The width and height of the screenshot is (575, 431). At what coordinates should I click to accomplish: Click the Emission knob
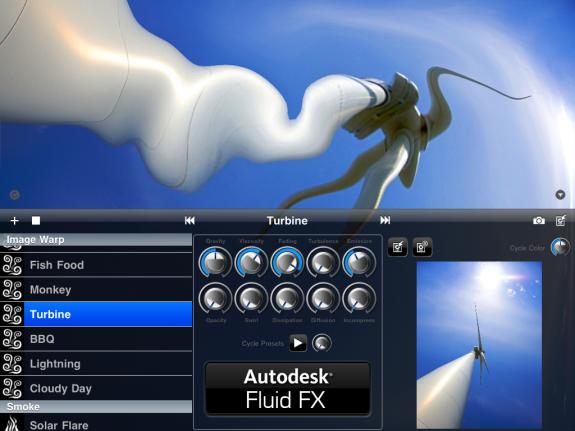pos(359,263)
